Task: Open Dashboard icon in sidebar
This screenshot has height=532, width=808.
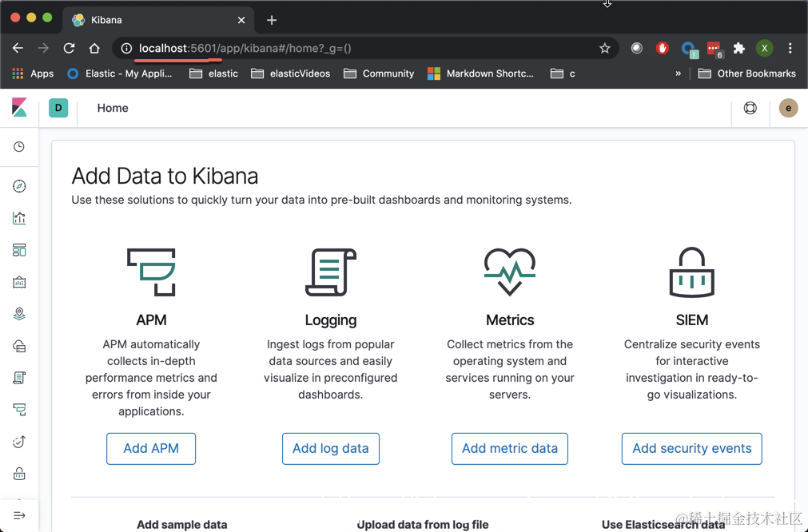Action: pyautogui.click(x=19, y=250)
